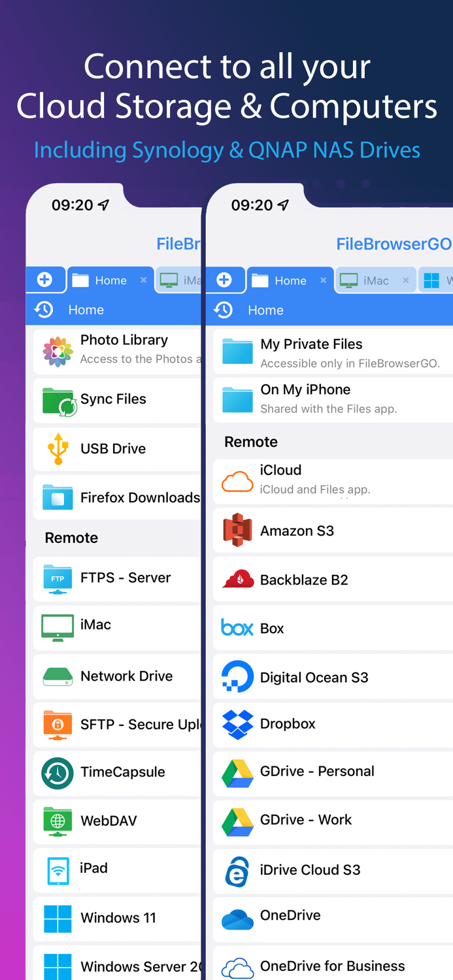Viewport: 453px width, 980px height.
Task: Tap 'Shared with the Files app.' subtitle
Action: (x=329, y=409)
